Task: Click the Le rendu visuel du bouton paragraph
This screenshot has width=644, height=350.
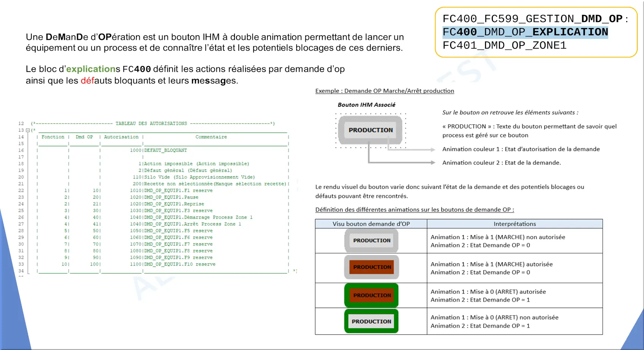Action: [450, 191]
